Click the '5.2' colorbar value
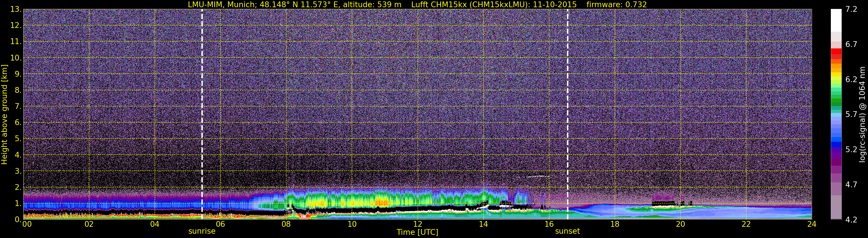 click(852, 149)
